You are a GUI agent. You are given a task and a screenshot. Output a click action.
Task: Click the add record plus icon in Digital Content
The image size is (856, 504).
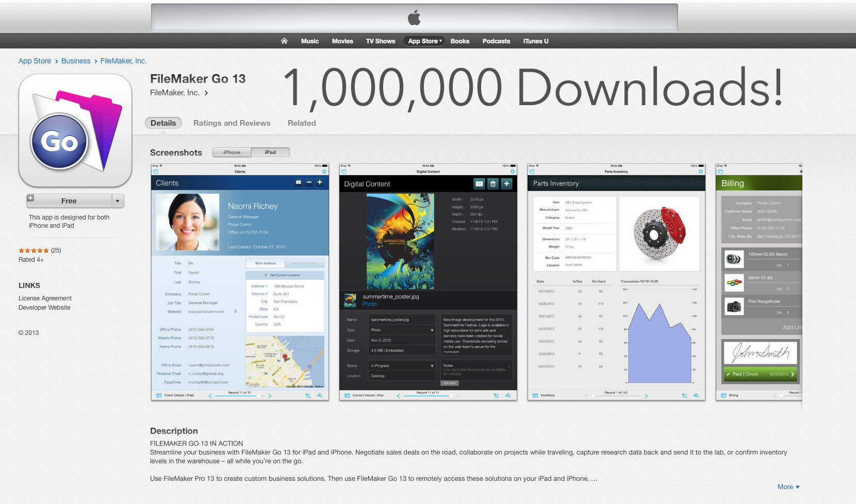pyautogui.click(x=506, y=184)
